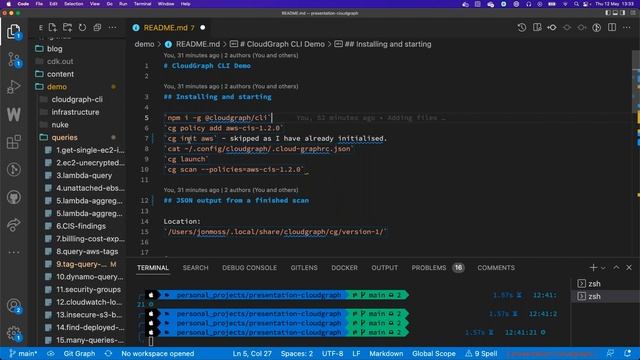Open the Accounts menu
The height and width of the screenshot is (360, 640).
(x=13, y=306)
